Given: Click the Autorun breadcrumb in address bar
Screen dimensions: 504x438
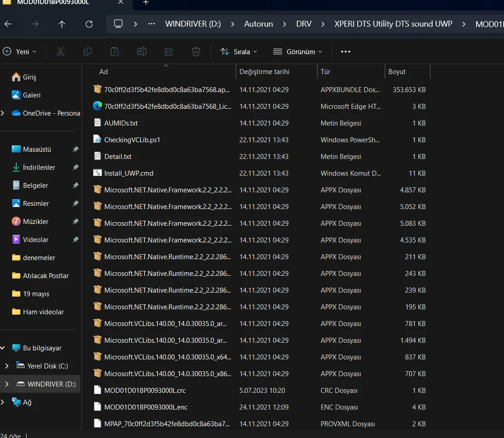Looking at the screenshot, I should 258,24.
